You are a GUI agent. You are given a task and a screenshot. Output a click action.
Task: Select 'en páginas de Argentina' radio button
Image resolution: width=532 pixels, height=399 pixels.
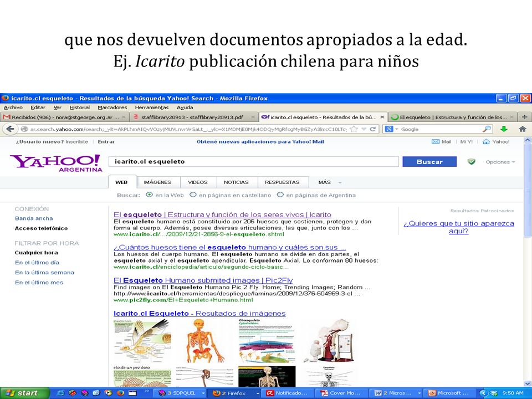[280, 195]
